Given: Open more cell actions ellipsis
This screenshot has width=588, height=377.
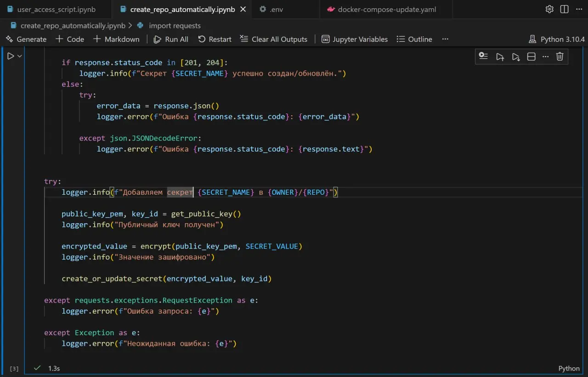Looking at the screenshot, I should coord(545,56).
